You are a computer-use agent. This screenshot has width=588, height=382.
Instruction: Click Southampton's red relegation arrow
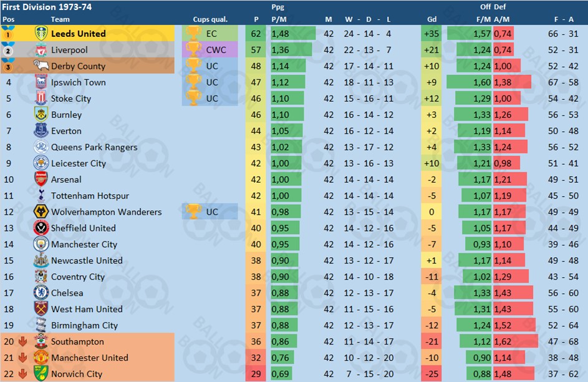pos(22,341)
